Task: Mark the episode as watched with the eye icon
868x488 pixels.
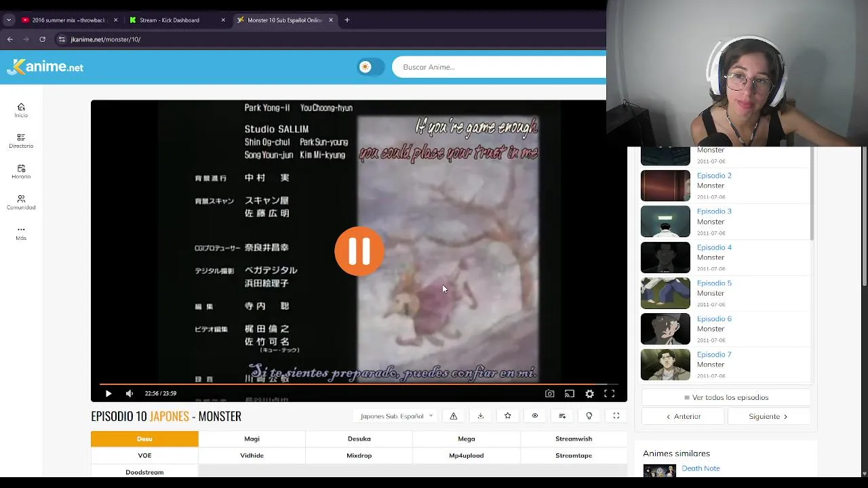Action: [x=535, y=416]
